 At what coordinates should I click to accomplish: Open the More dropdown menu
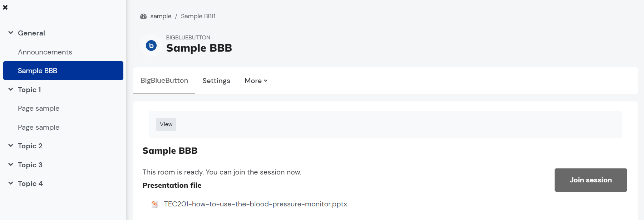coord(256,81)
